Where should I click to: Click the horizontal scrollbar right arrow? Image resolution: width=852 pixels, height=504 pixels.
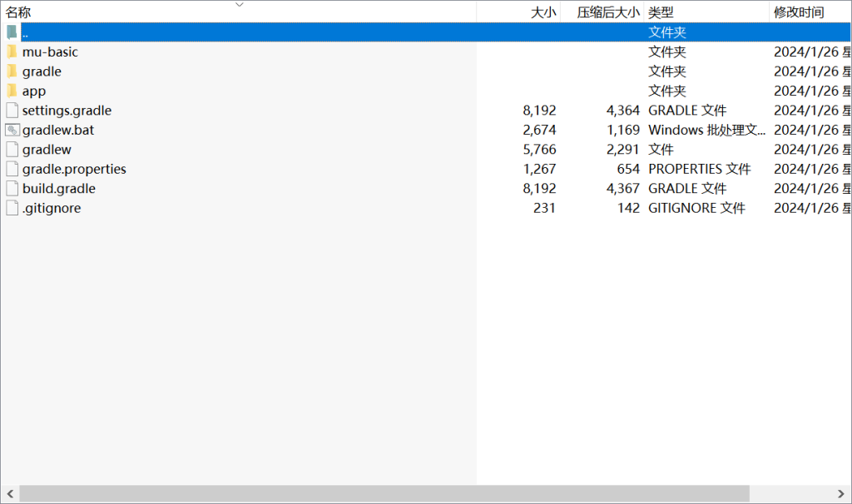coord(842,494)
